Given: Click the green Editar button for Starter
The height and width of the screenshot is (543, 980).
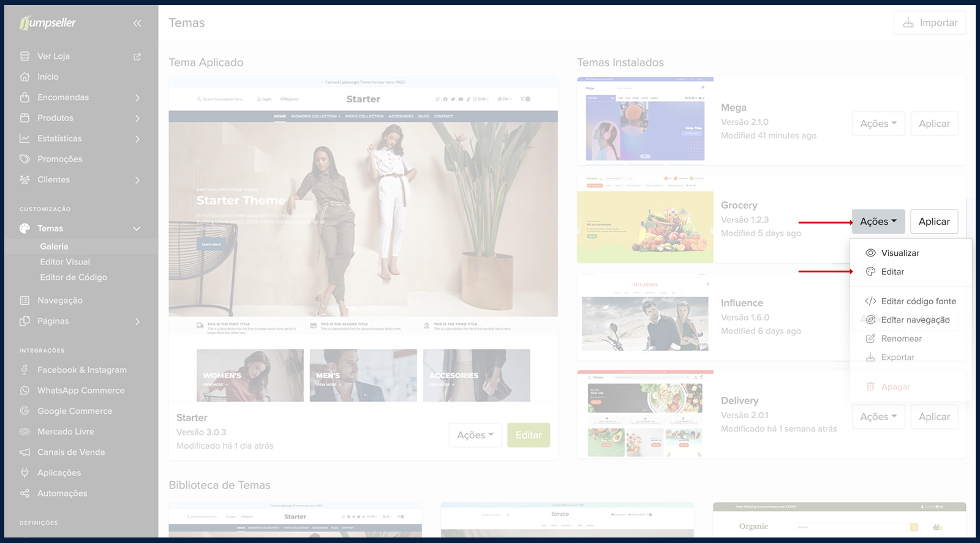Looking at the screenshot, I should click(x=529, y=435).
